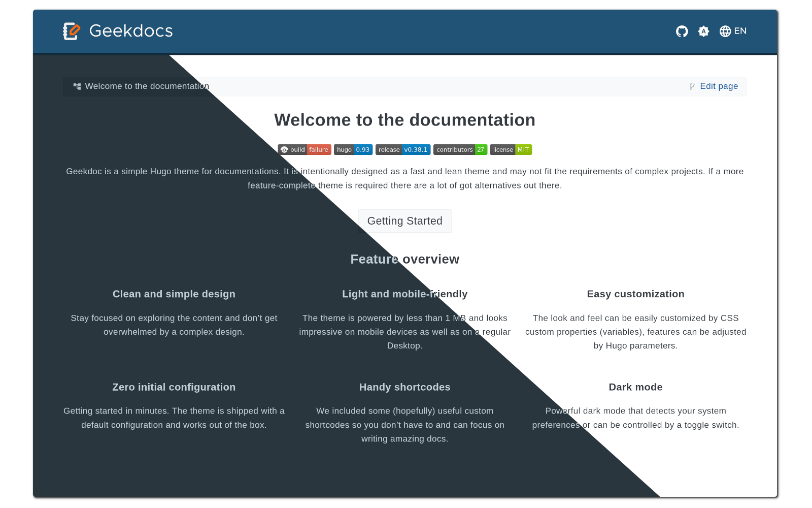The height and width of the screenshot is (508, 812).
Task: Toggle the dark/light theme mode switch
Action: point(703,31)
